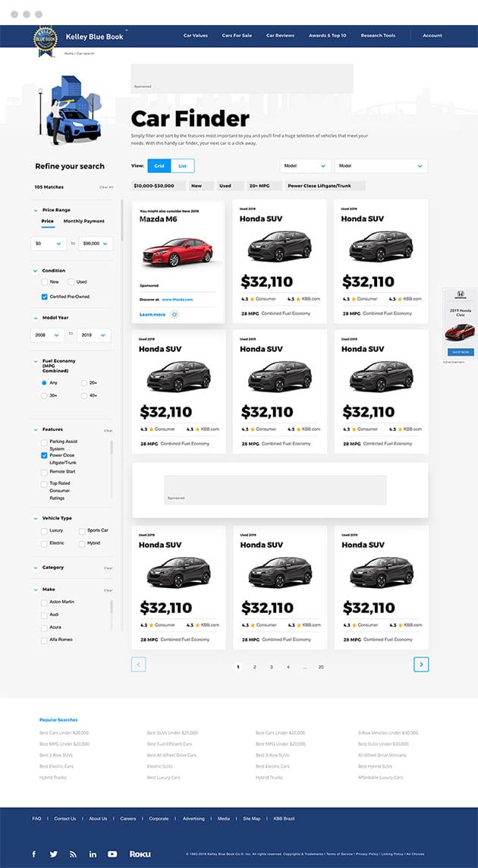478x868 pixels.
Task: Click the RSS feed icon in footer
Action: 73,854
